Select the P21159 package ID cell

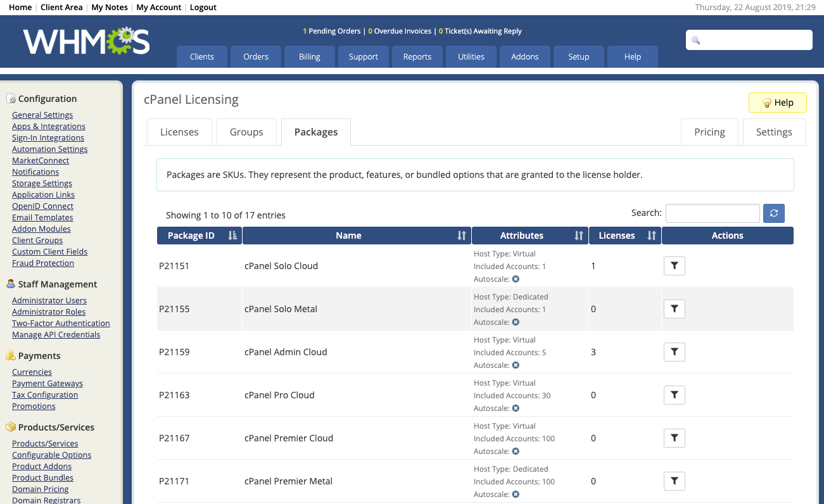(200, 352)
